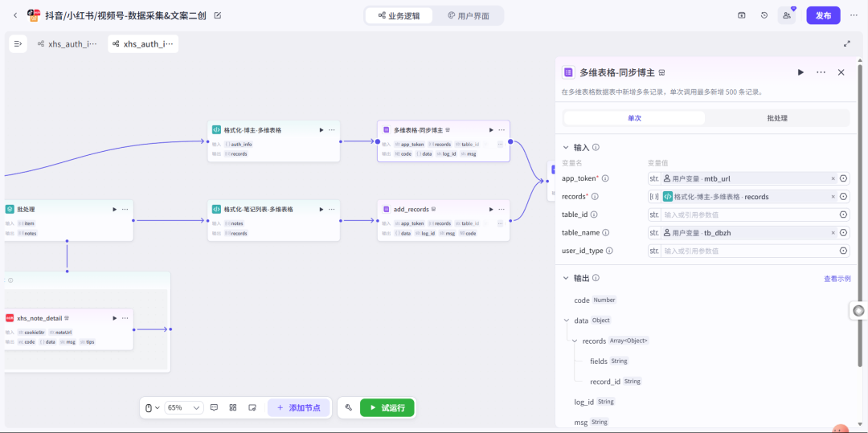Clear the app_token mtb_url reference
The width and height of the screenshot is (868, 433).
coord(833,178)
